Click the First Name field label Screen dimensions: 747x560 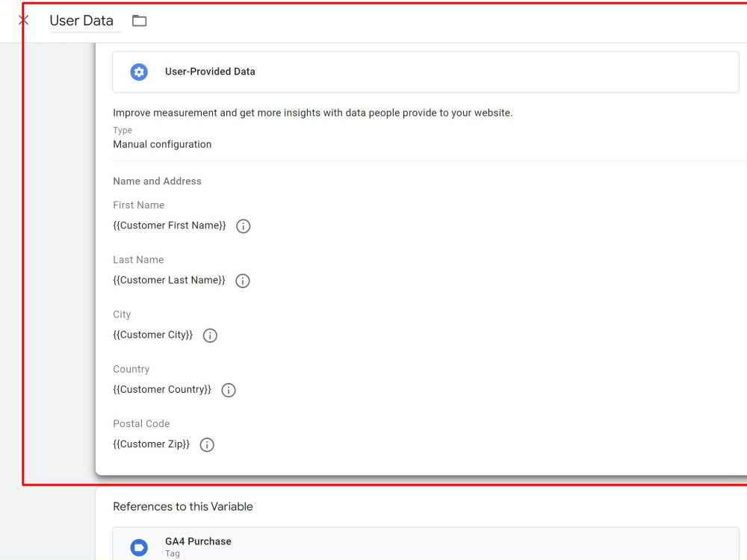coord(139,205)
